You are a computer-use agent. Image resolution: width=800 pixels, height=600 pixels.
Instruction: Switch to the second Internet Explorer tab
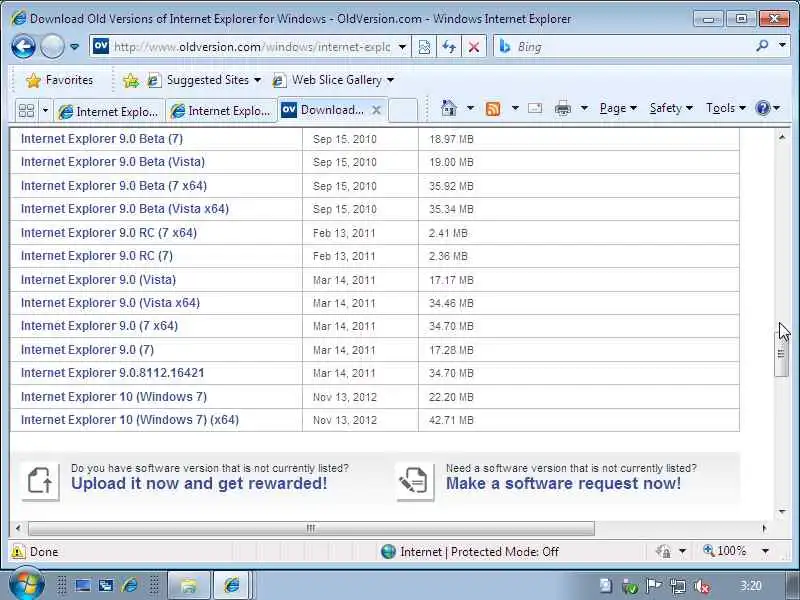pos(221,111)
